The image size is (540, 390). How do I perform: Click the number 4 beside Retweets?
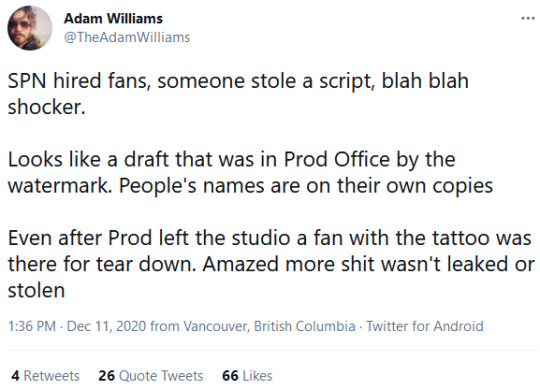pyautogui.click(x=15, y=376)
